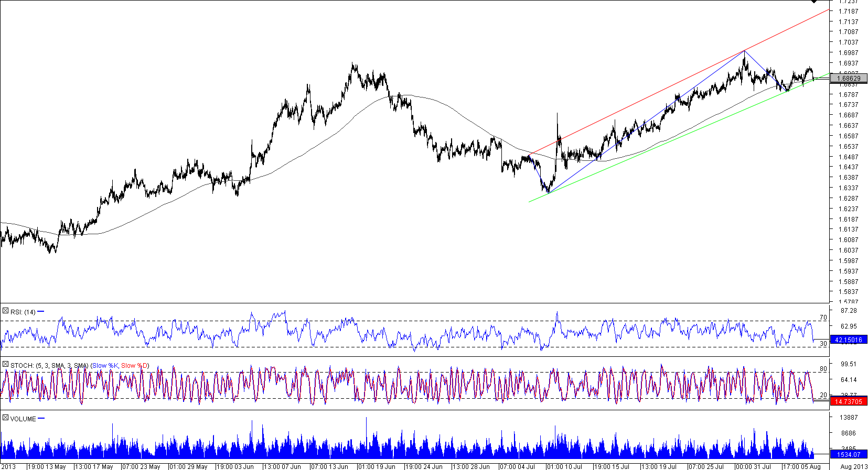The image size is (868, 470).
Task: Select the Slow %D legend label
Action: tap(134, 365)
